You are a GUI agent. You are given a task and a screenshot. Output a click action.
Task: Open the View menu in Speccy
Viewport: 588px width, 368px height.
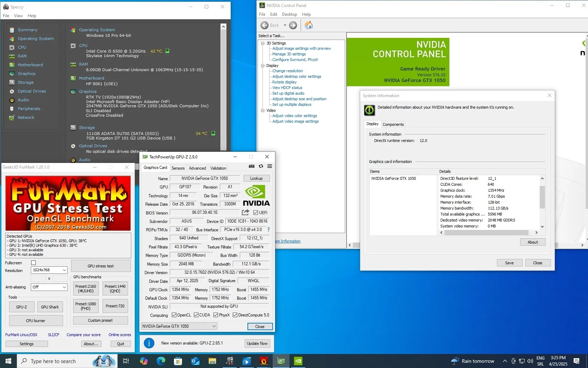click(x=18, y=16)
